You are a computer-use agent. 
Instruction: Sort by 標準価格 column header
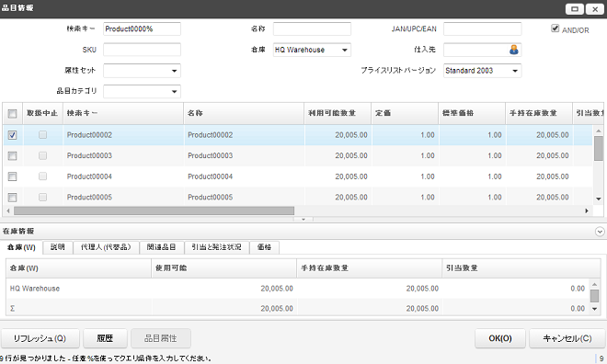pyautogui.click(x=472, y=113)
